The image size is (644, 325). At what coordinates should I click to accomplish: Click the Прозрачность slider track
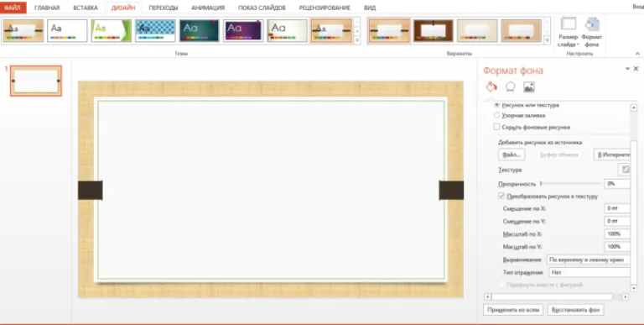coord(571,183)
